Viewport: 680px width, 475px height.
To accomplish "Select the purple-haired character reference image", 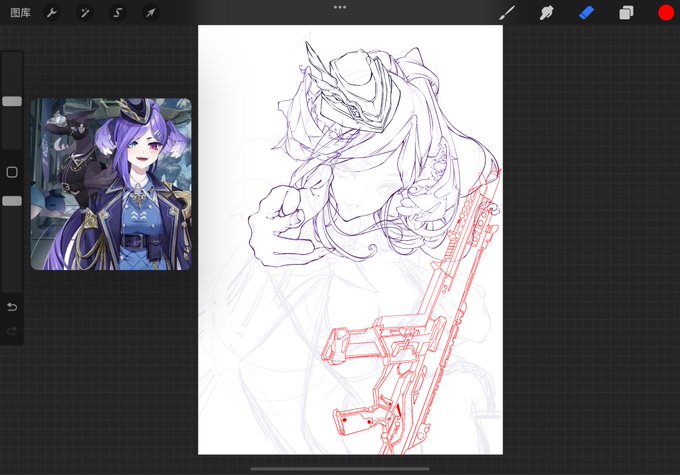I will pos(111,184).
